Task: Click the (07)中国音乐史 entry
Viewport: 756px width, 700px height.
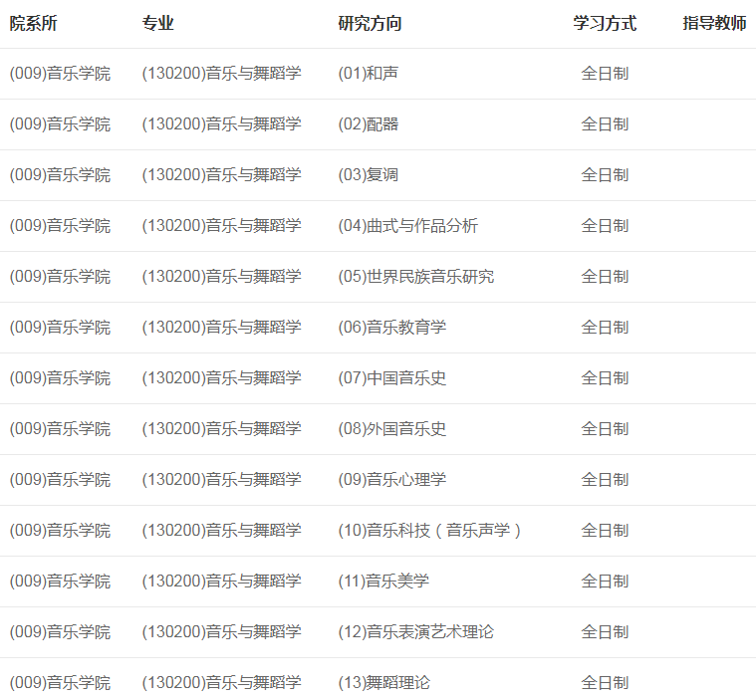Action: (x=392, y=378)
